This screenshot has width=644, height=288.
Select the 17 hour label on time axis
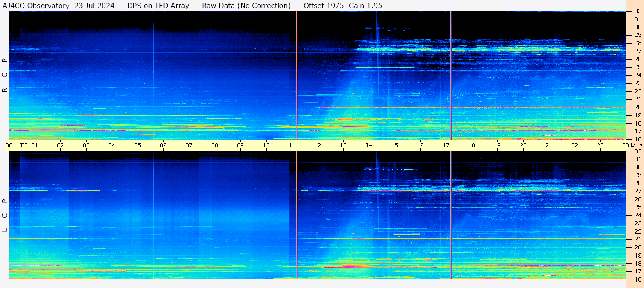tap(446, 145)
